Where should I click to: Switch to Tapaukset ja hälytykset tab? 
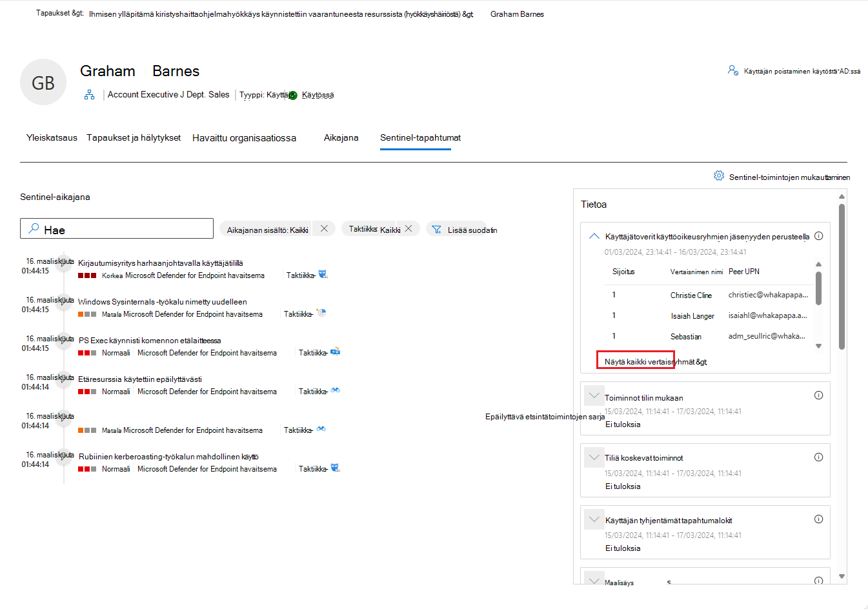point(134,137)
